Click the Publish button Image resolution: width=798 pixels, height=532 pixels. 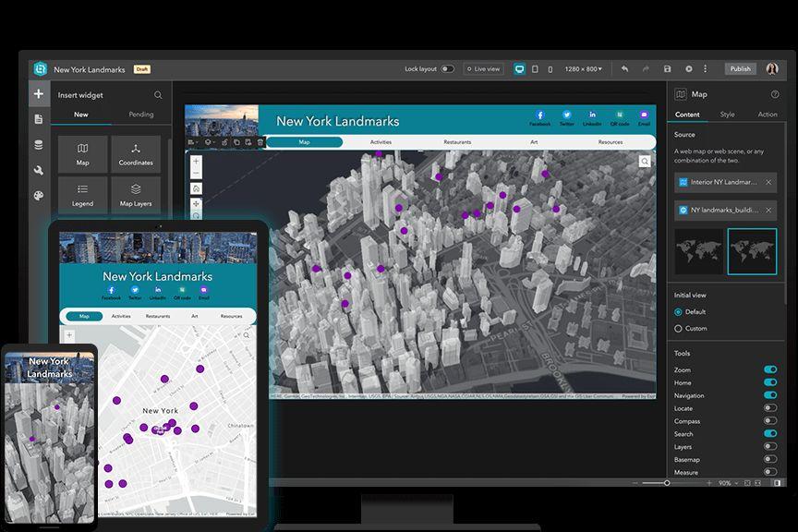click(x=740, y=69)
